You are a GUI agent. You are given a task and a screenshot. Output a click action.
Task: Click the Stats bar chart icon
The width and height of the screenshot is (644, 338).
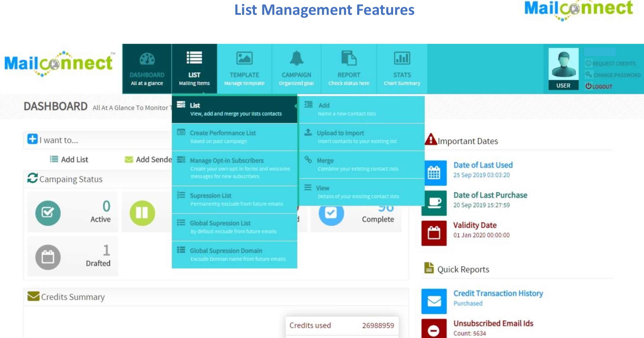pos(402,58)
